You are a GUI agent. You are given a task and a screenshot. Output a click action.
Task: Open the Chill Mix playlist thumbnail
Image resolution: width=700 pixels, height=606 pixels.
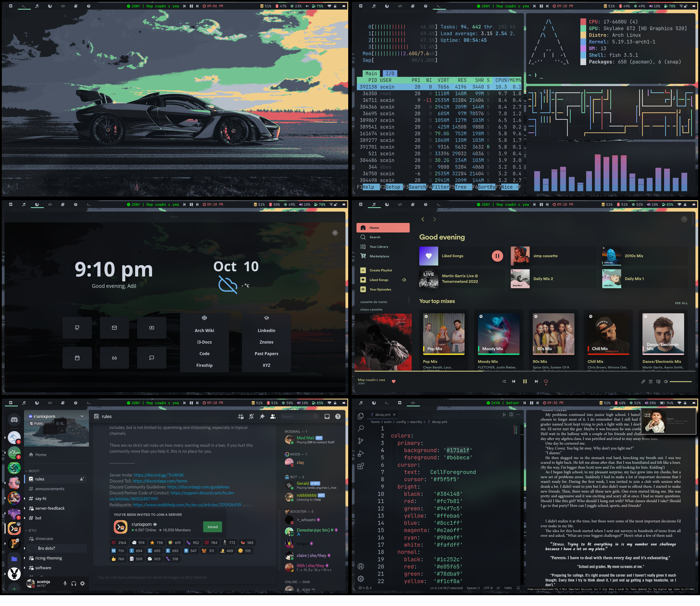(x=608, y=334)
